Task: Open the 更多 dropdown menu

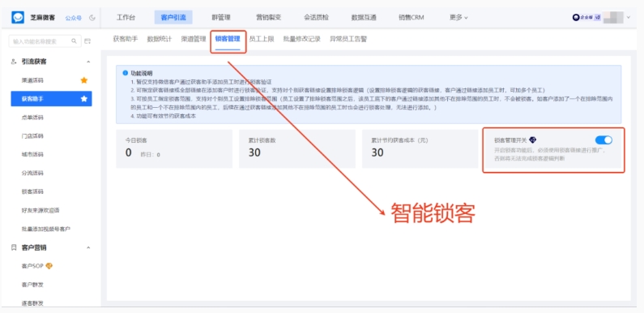Action: pyautogui.click(x=458, y=18)
